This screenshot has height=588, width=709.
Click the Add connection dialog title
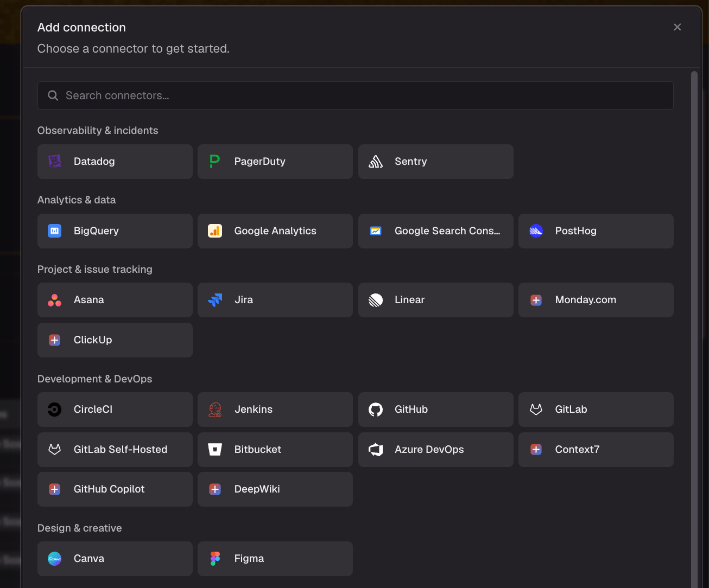point(81,28)
